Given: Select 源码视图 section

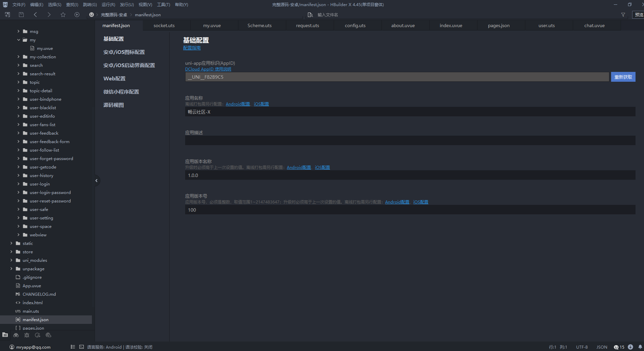Looking at the screenshot, I should click(x=114, y=105).
